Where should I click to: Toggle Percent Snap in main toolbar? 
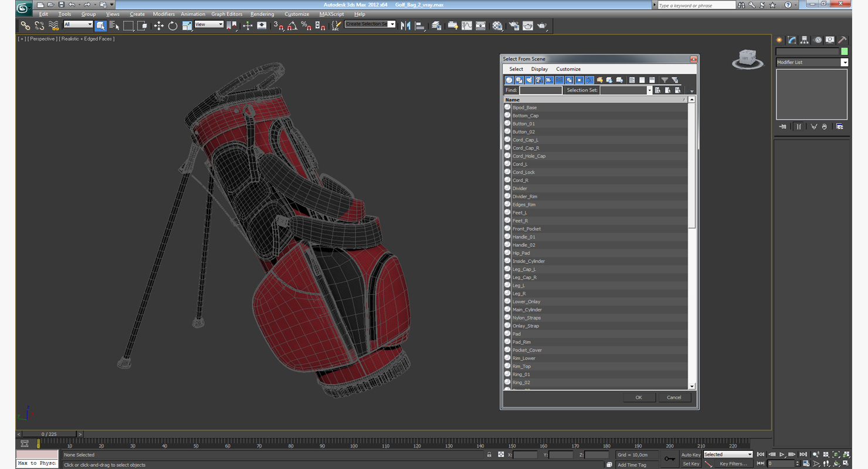coord(306,26)
